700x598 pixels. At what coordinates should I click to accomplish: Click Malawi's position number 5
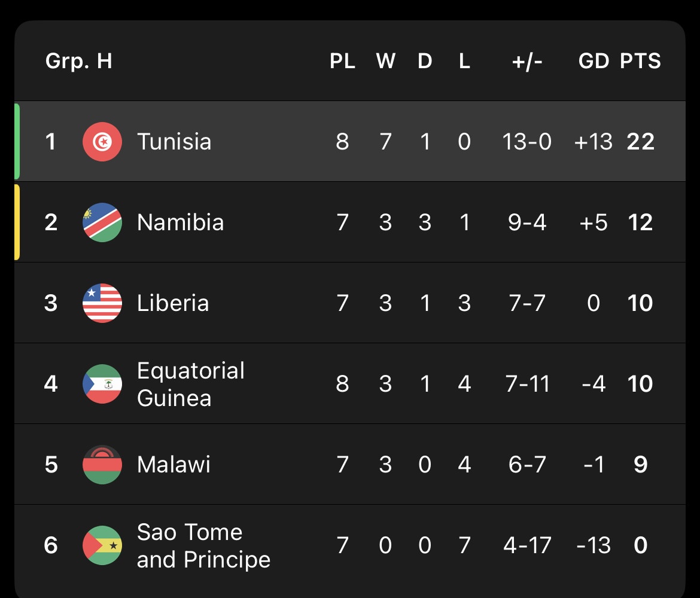click(51, 465)
